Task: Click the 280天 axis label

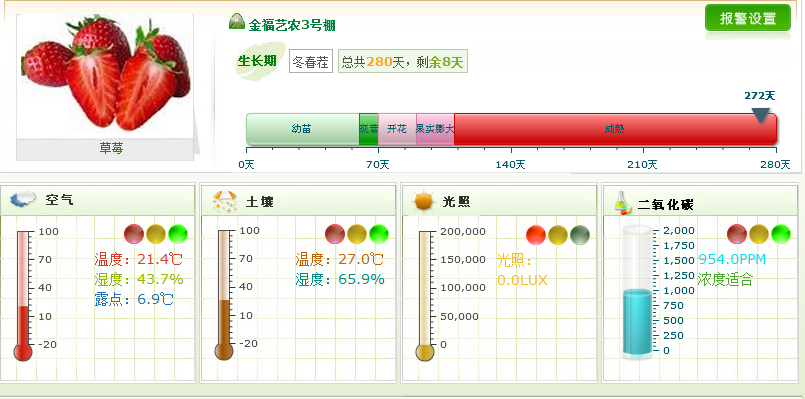Action: click(x=775, y=164)
